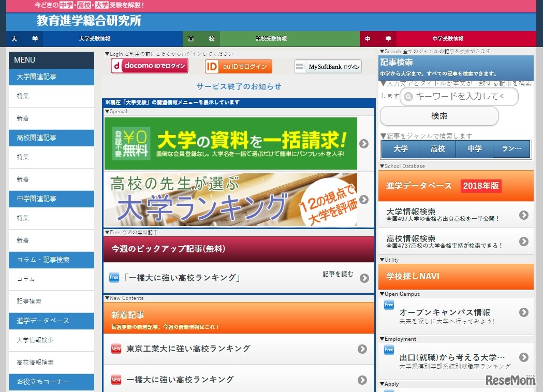The image size is (543, 392).
Task: Click NEW badge on 一橋大 new article
Action: click(116, 380)
